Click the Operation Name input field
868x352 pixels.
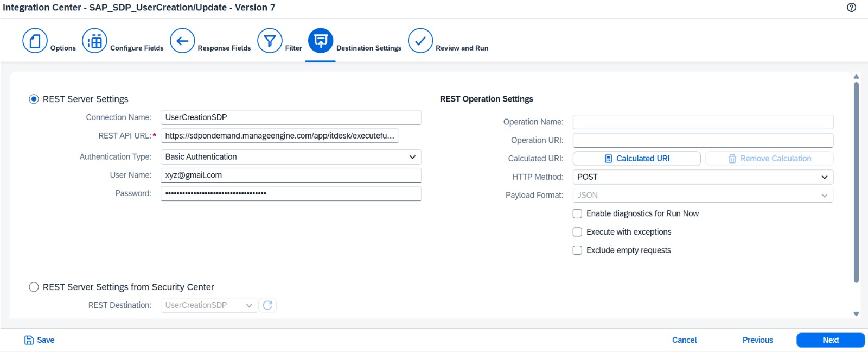[x=703, y=122]
